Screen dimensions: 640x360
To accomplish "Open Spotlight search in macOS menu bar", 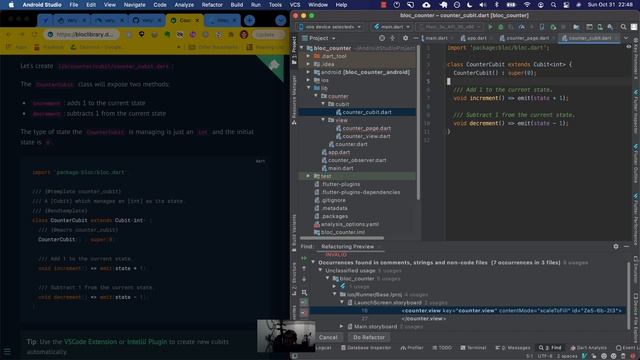I will [x=553, y=5].
